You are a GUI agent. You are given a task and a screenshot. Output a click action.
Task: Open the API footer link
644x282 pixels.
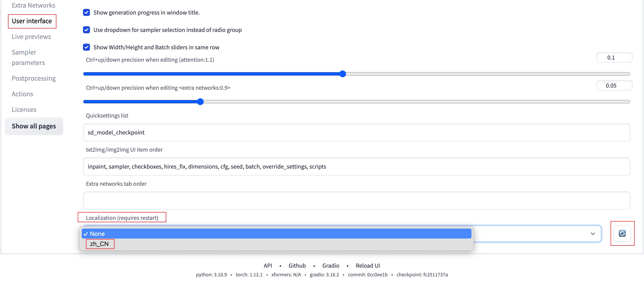tap(267, 265)
